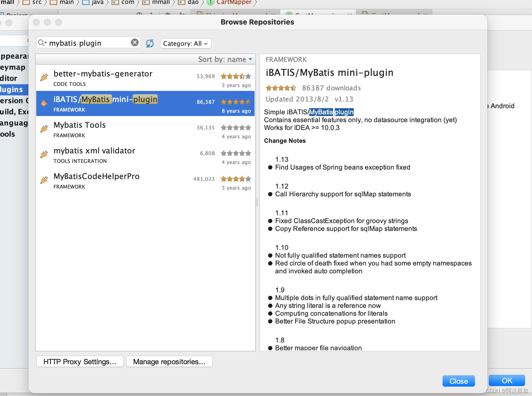Click dao folder in breadcrumb bar

tap(188, 2)
